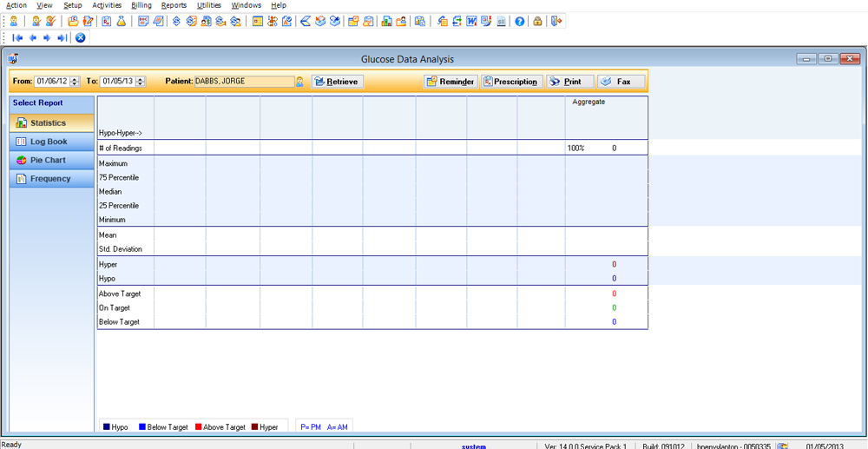Click the 'P= PM A= AM' legend text

coord(324,427)
